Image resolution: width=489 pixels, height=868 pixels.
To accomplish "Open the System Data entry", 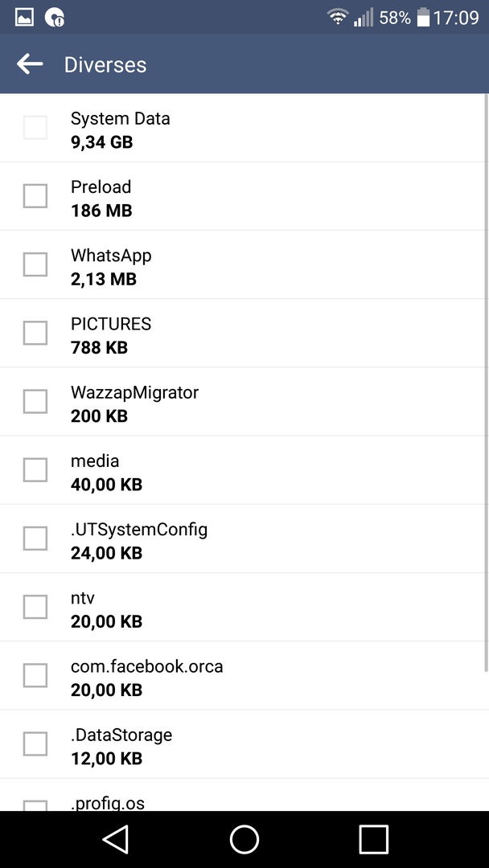I will pos(244,128).
